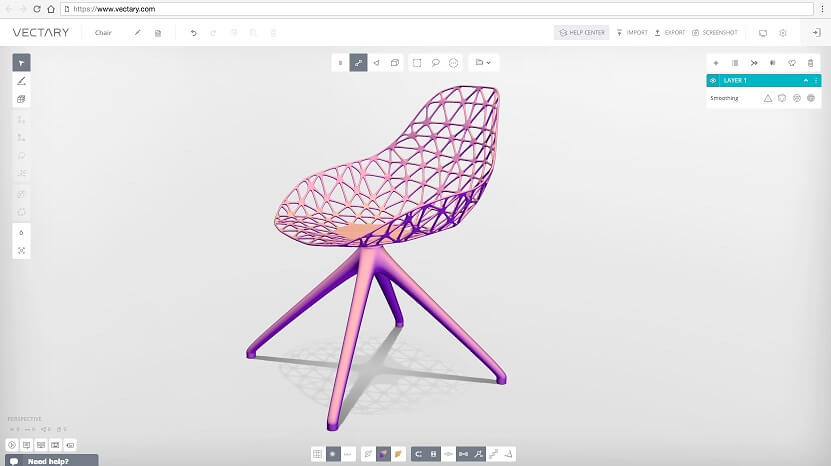Toggle the second snap option button
831x466 pixels.
[433, 454]
